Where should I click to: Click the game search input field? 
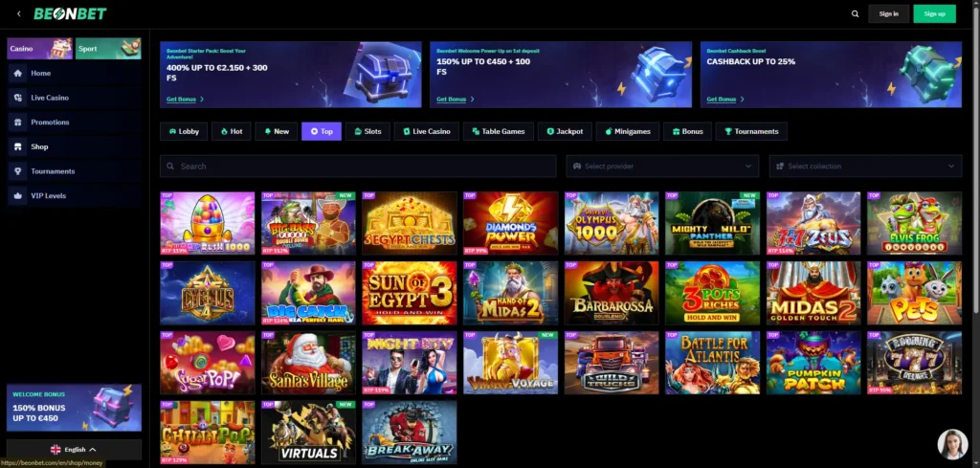(x=358, y=167)
